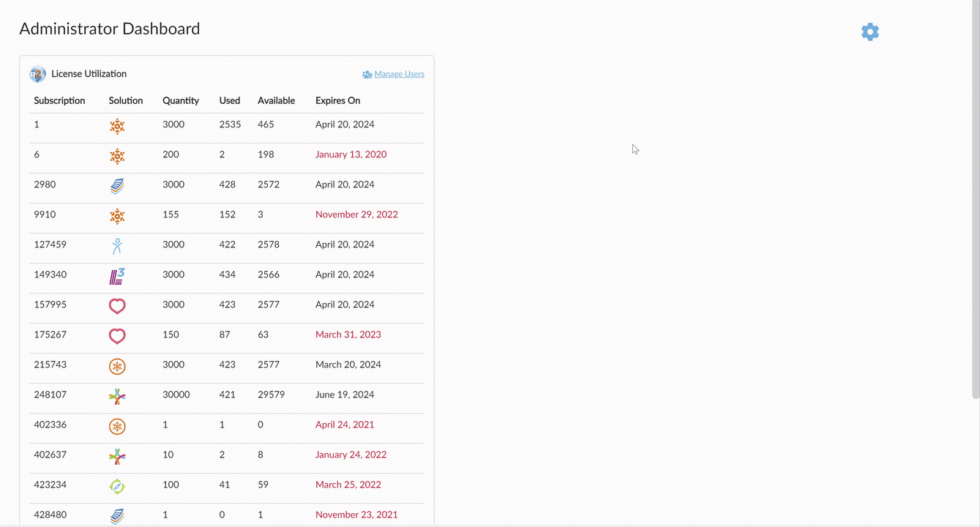Viewport: 980px width, 527px height.
Task: Click circled snowflake icon for subscription 215743
Action: point(117,366)
